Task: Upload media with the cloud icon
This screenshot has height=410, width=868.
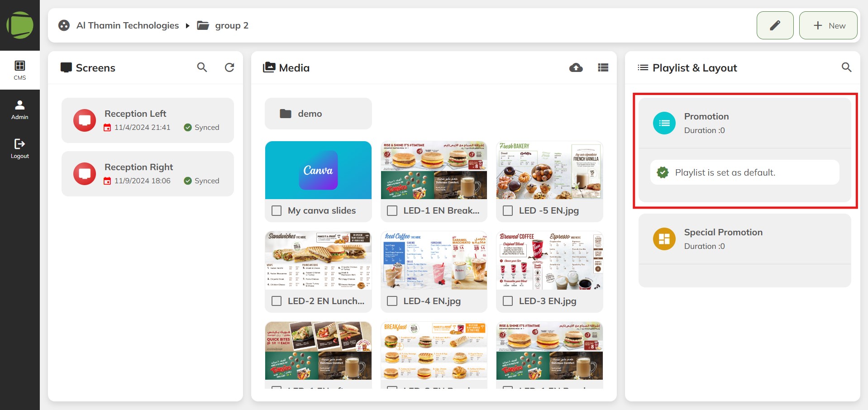Action: click(x=576, y=67)
